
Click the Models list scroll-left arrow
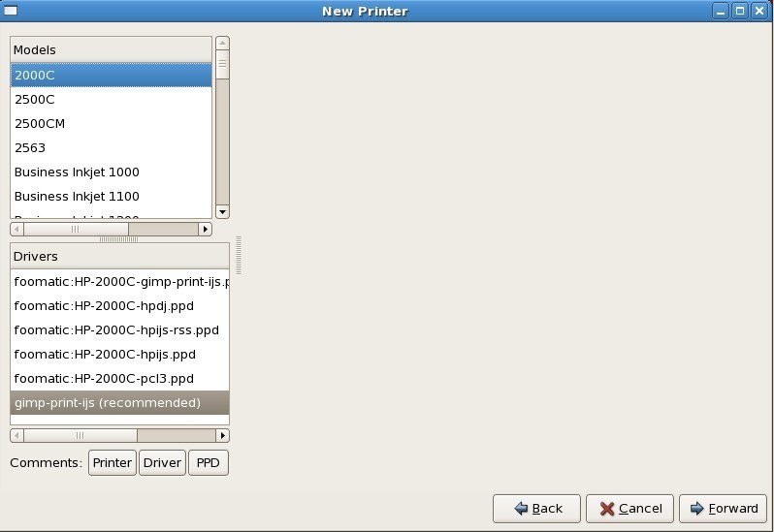[x=16, y=229]
